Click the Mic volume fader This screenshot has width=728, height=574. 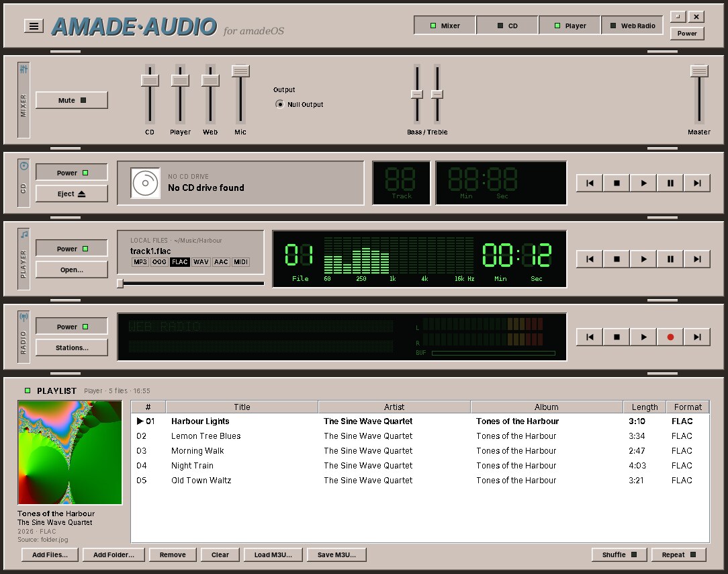tap(240, 71)
